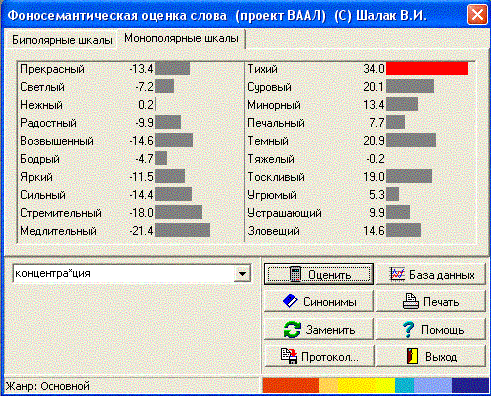This screenshot has width=500, height=400.
Task: Click the Синонимы button text
Action: (330, 302)
